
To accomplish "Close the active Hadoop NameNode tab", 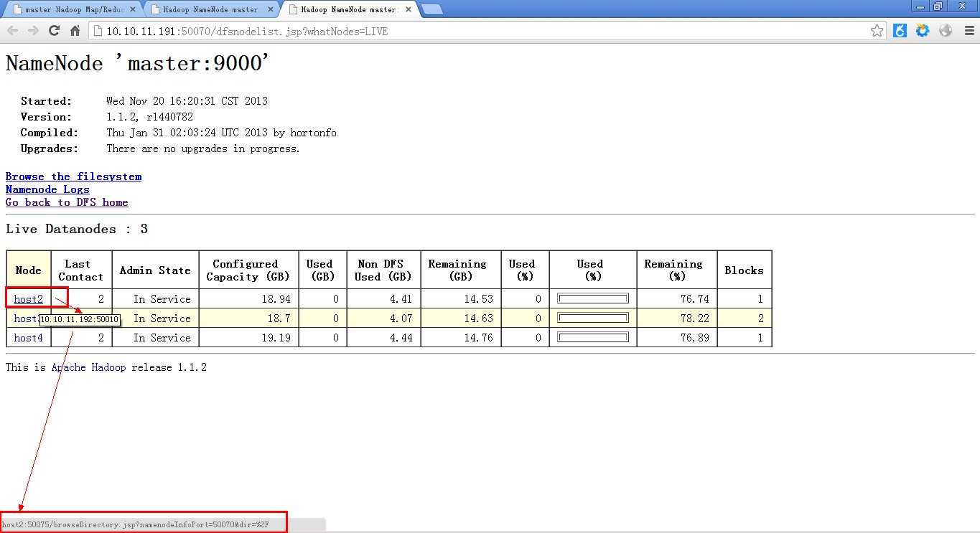I will [409, 9].
